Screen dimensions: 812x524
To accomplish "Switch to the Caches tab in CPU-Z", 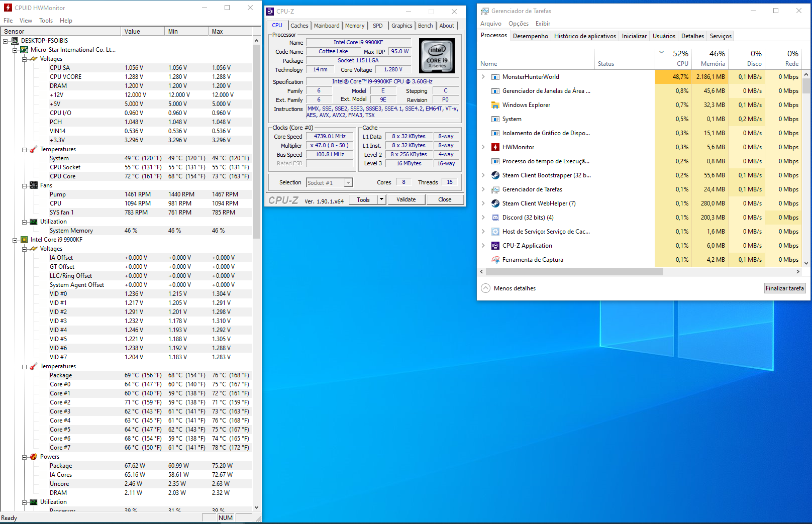I will point(299,26).
